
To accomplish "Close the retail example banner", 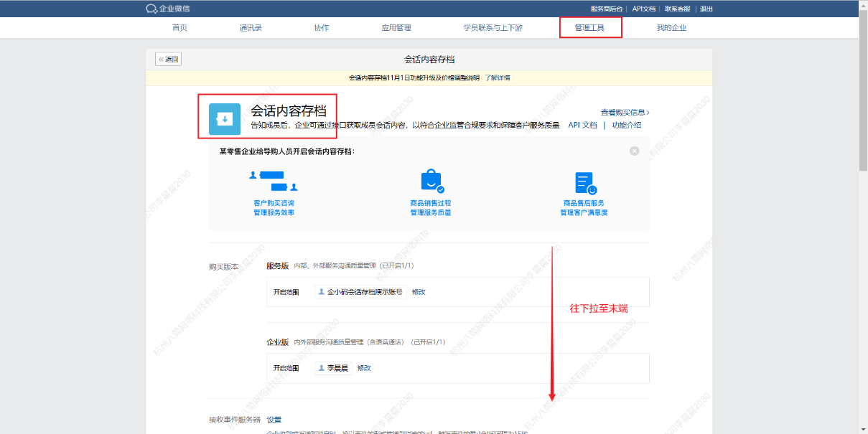I will point(634,151).
